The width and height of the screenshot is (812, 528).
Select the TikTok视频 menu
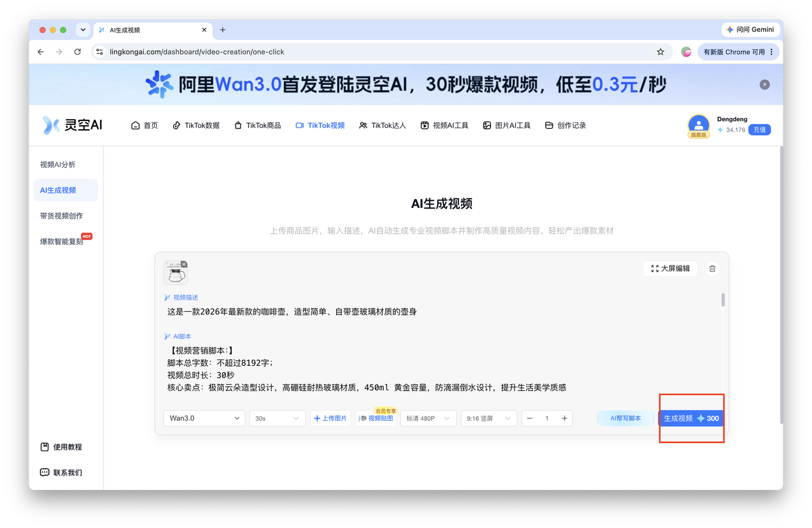click(320, 126)
